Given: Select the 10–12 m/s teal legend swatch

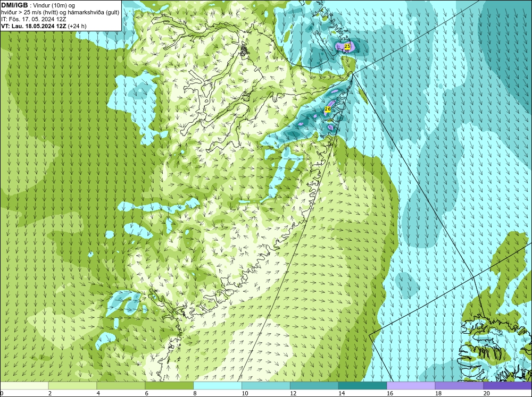Looking at the screenshot, I should click(x=266, y=386).
